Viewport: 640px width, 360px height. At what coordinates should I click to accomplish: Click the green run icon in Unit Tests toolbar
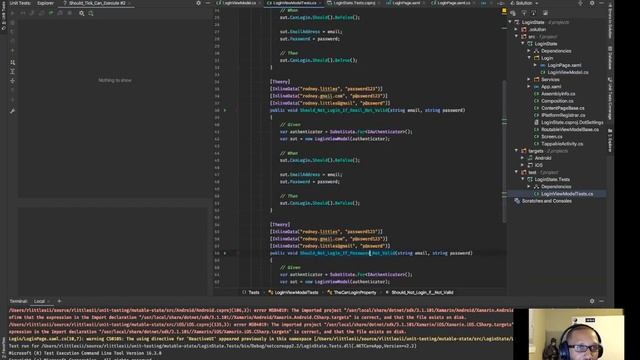pyautogui.click(x=51, y=13)
